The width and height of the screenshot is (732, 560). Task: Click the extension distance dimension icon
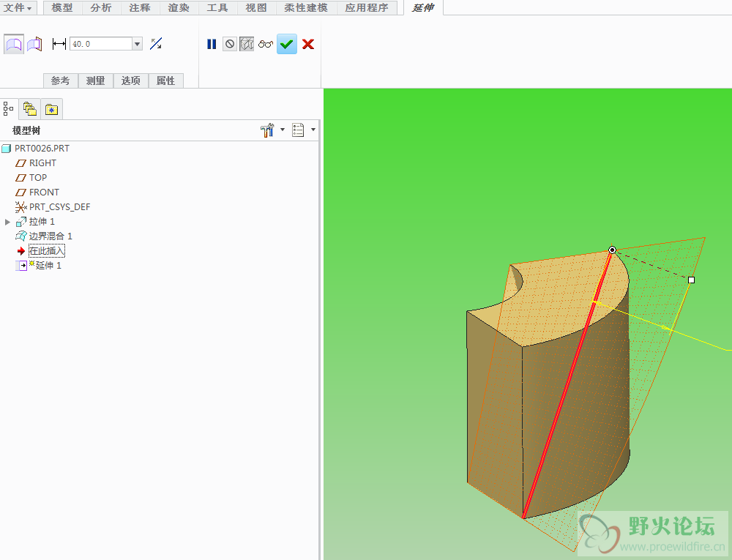pyautogui.click(x=59, y=44)
